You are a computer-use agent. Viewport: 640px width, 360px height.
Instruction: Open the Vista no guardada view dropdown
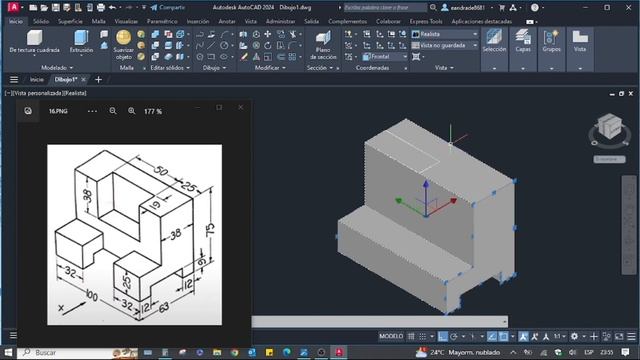444,45
